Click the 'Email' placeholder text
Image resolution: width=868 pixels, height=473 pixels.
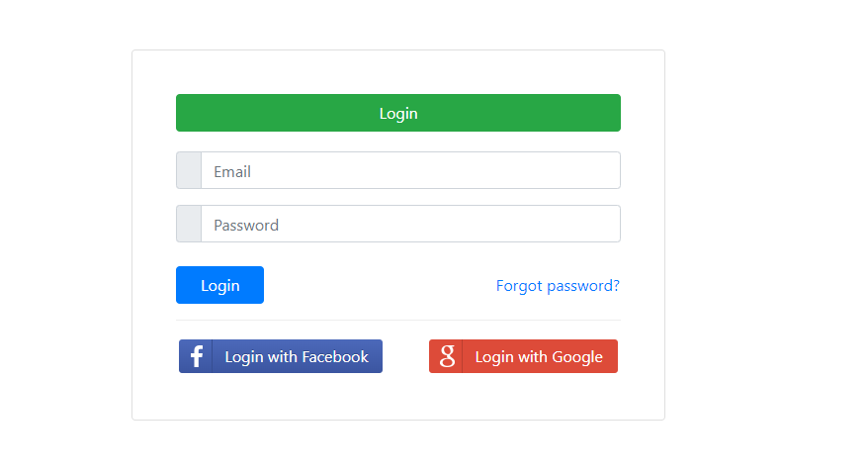pos(232,171)
